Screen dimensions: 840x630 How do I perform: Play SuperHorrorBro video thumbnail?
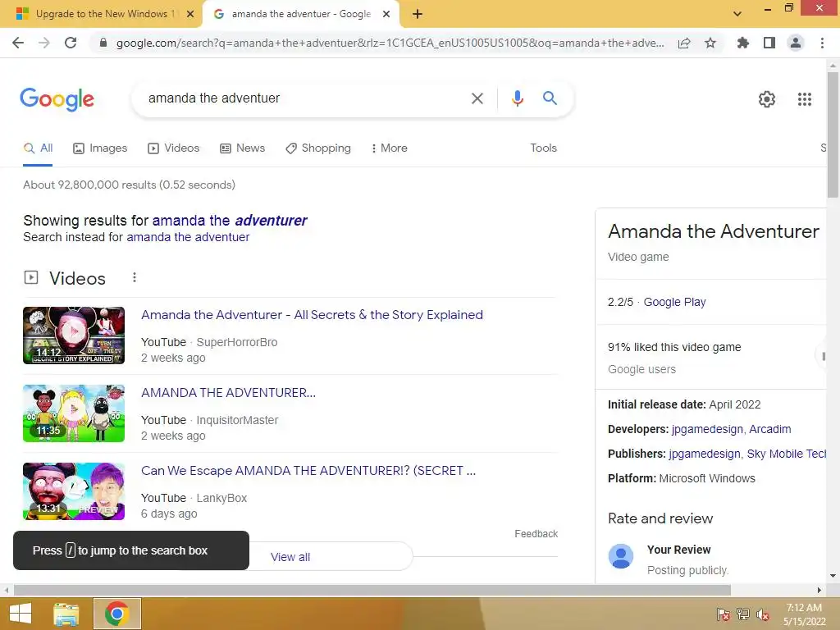click(74, 336)
